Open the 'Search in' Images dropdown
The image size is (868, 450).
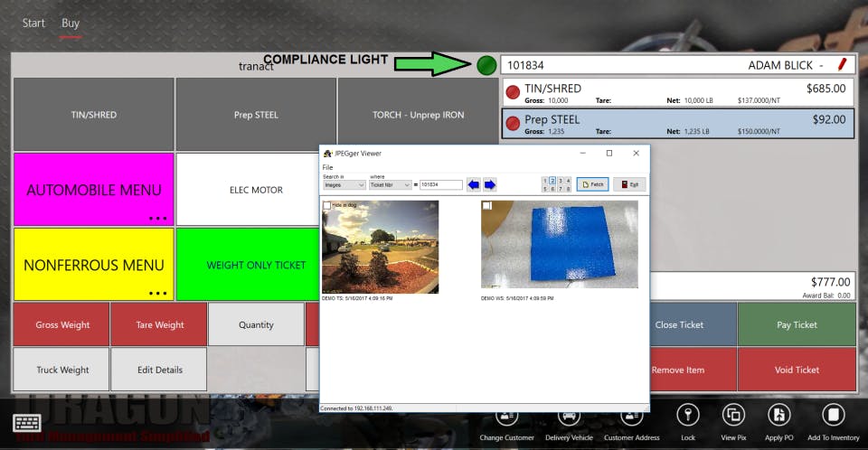(x=344, y=185)
